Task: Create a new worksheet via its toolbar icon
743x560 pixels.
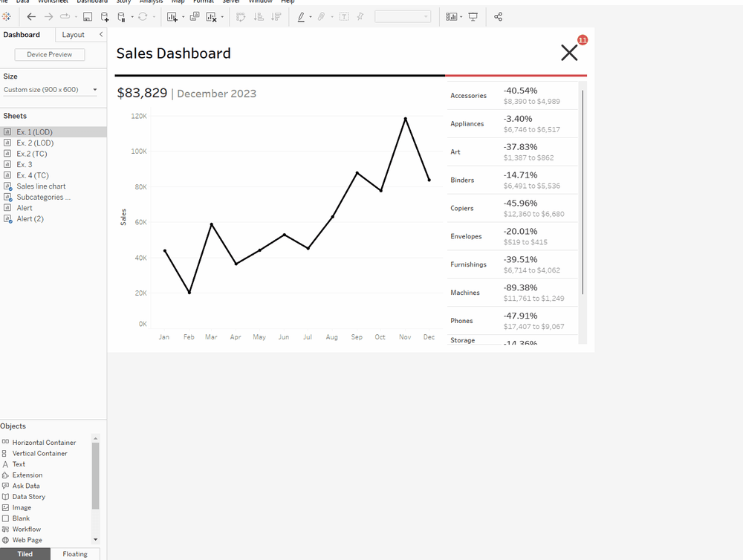Action: (172, 17)
